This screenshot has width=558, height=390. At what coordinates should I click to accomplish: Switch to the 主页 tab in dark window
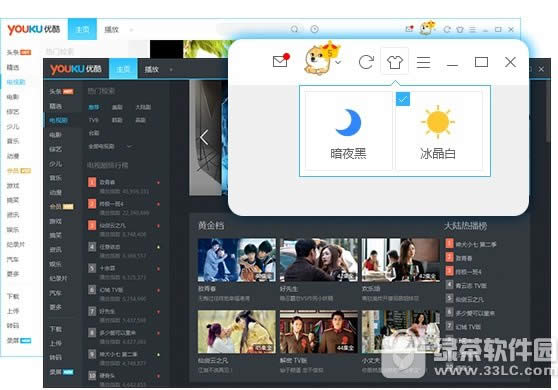(123, 69)
